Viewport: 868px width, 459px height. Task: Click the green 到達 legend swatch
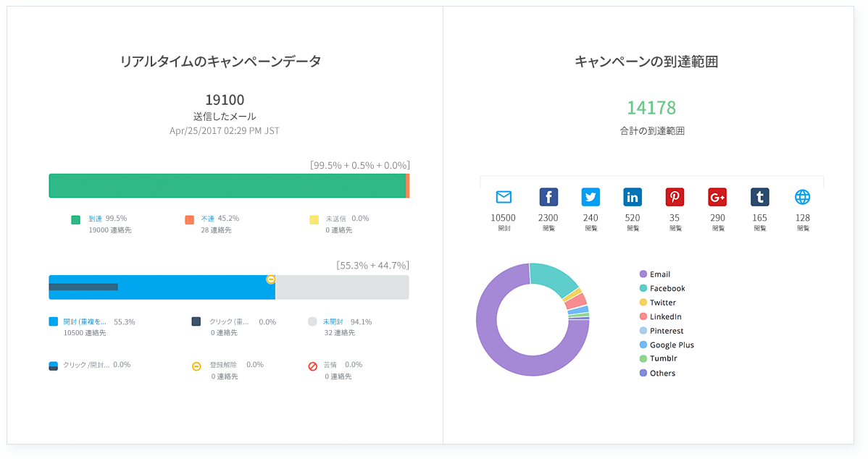76,220
